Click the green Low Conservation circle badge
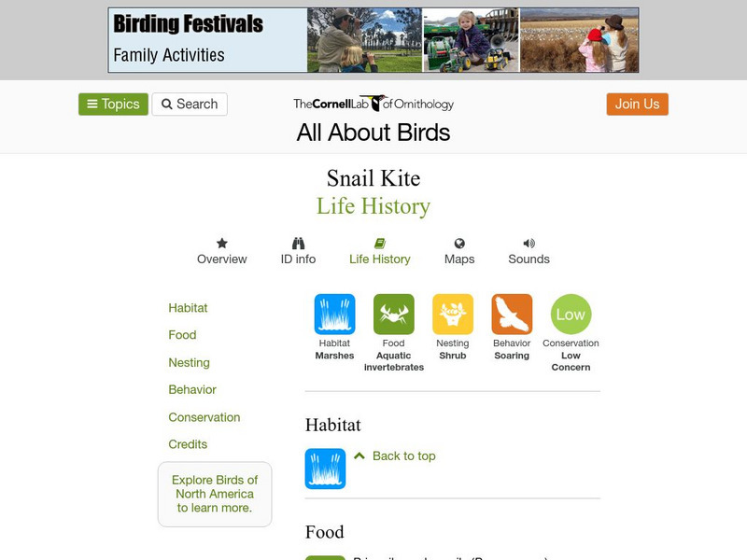The image size is (747, 560). point(571,315)
